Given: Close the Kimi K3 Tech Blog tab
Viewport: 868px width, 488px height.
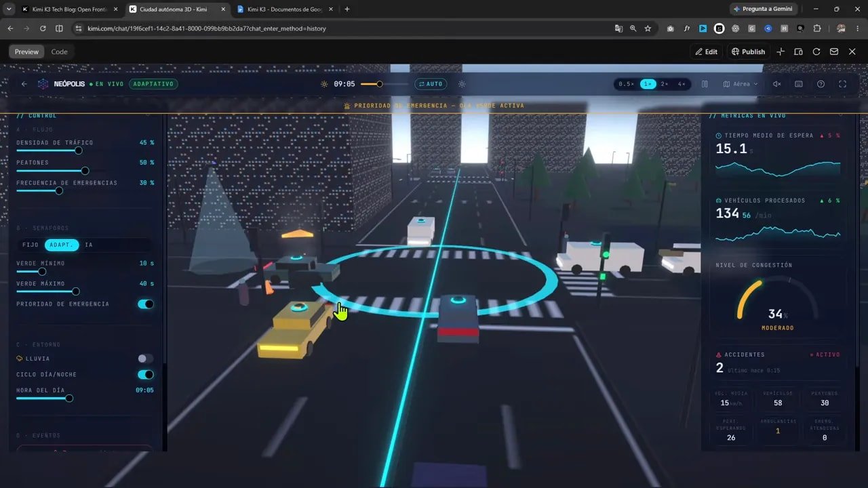Looking at the screenshot, I should click(115, 9).
